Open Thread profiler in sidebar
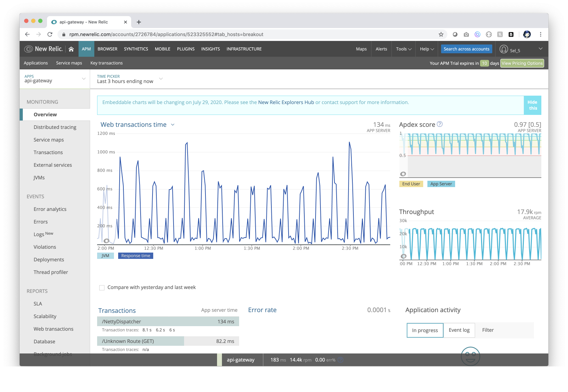Viewport: 568px width, 392px height. [51, 272]
